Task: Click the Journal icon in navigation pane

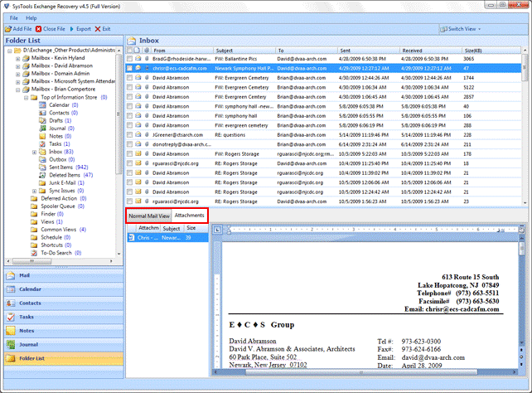Action: point(11,344)
